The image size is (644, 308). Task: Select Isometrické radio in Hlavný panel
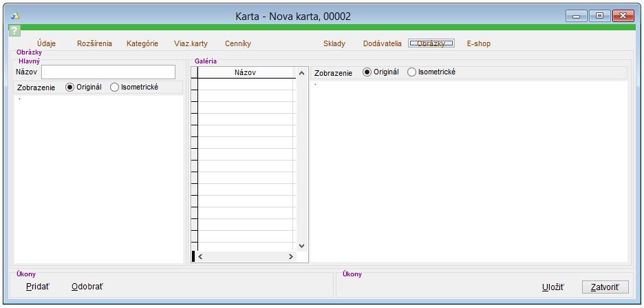115,88
